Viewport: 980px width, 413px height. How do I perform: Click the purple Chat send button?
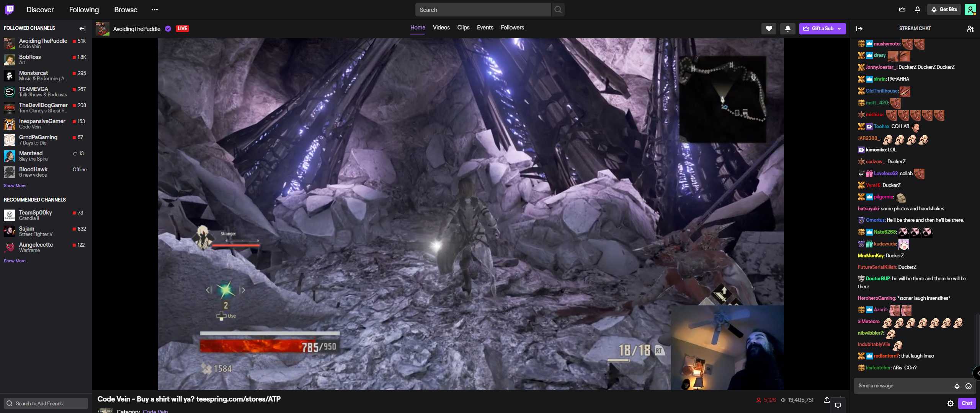coord(967,403)
